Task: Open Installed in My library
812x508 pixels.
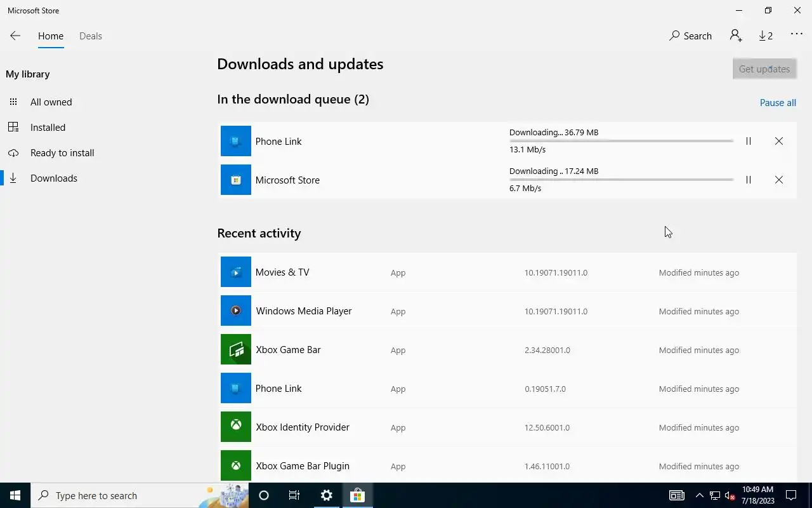Action: [48, 127]
